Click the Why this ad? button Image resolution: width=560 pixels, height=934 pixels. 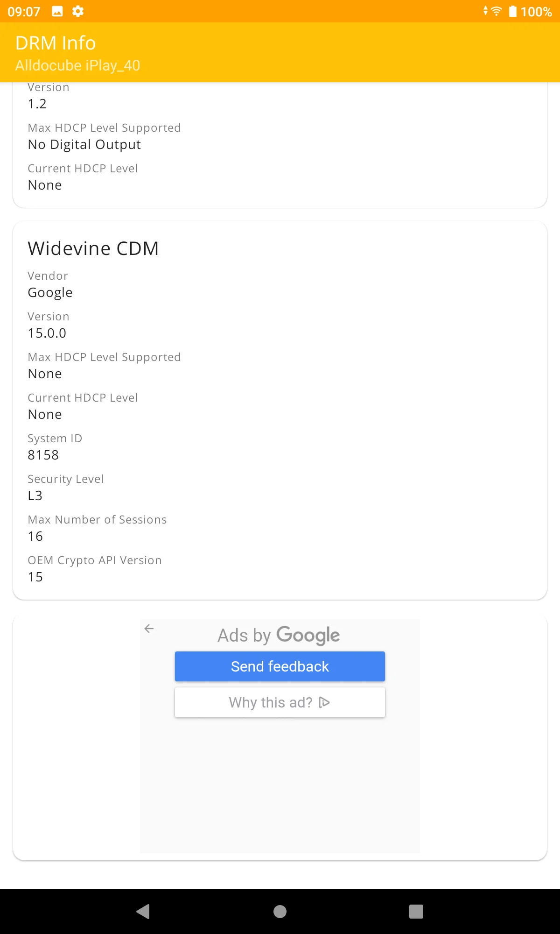coord(280,702)
